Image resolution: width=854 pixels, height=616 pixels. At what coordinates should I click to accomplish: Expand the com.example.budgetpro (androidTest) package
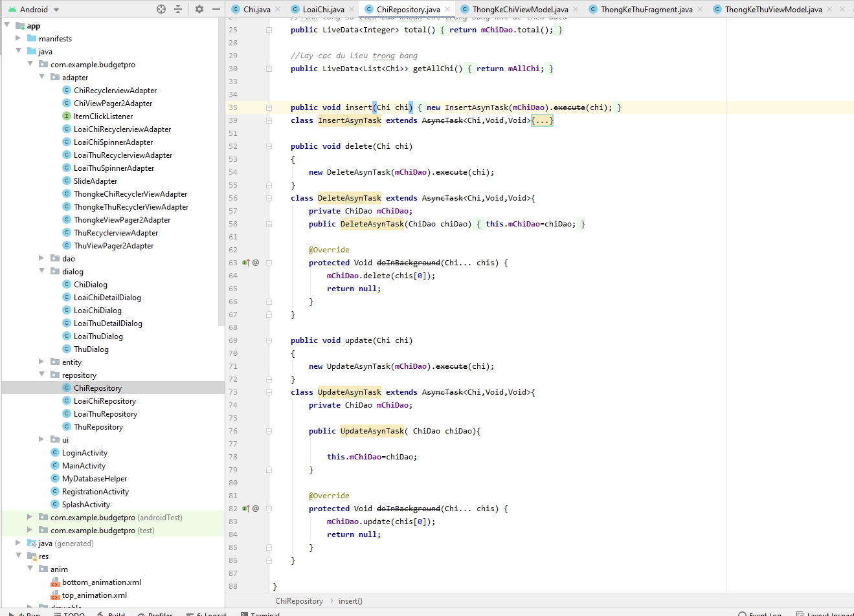point(30,517)
